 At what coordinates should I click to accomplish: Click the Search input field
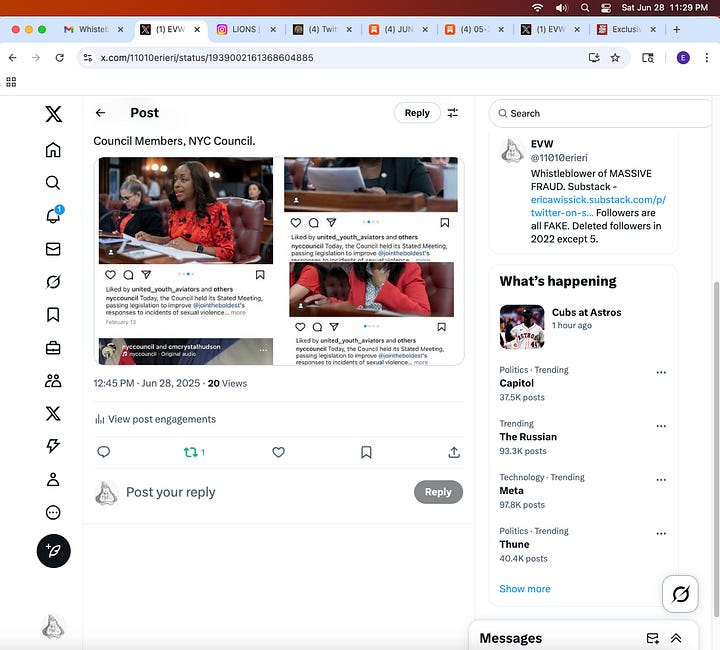[x=602, y=113]
